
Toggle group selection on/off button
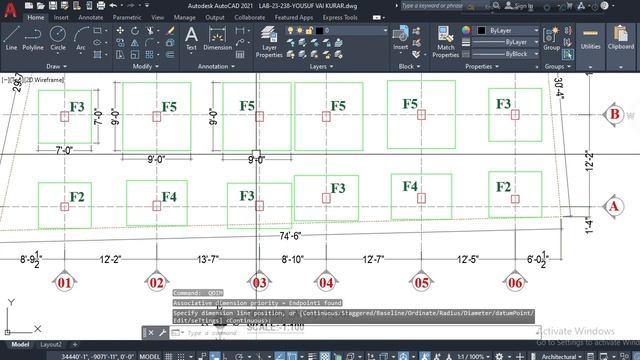pos(567,54)
